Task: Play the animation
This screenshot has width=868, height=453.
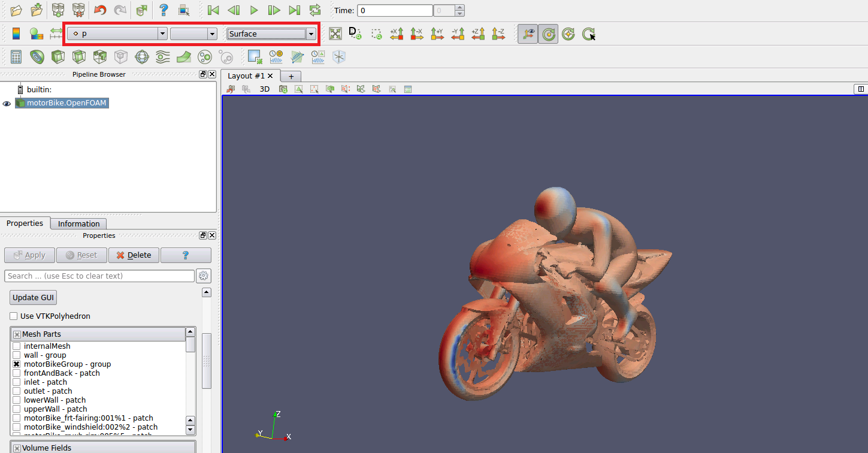Action: (254, 10)
